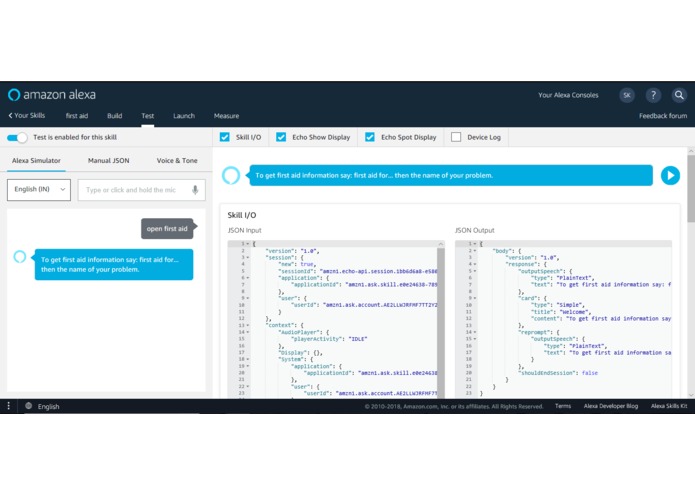Click the JSON Output label

474,230
